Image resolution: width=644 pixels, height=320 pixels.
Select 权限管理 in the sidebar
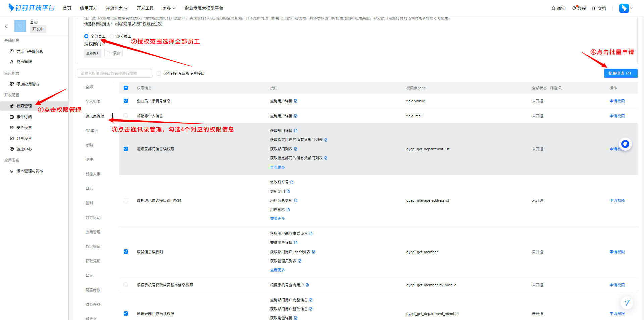(x=34, y=106)
